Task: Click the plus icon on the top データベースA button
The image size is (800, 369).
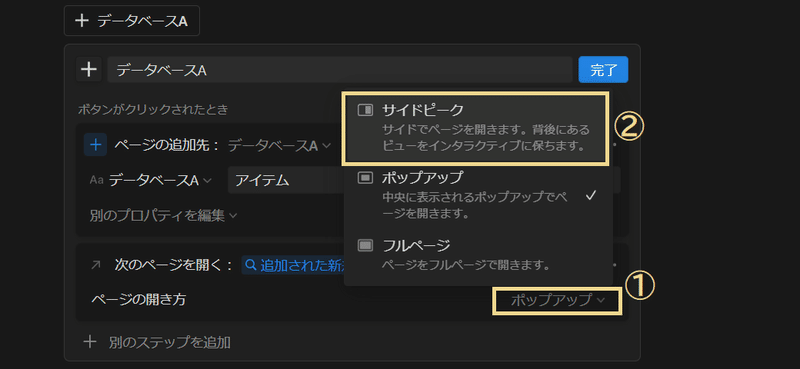Action: pos(82,21)
